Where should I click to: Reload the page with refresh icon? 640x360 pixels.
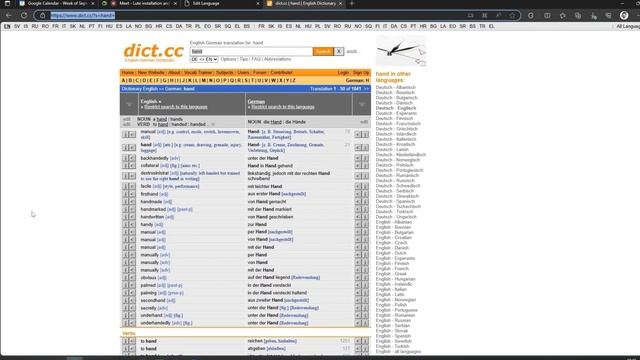click(24, 16)
